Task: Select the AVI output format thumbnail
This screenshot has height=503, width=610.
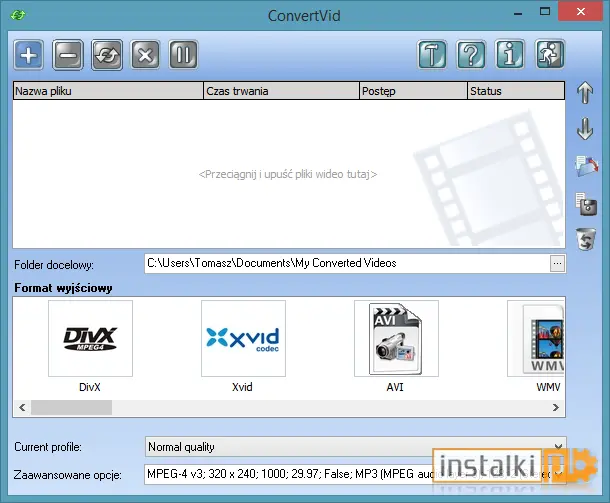Action: 396,338
